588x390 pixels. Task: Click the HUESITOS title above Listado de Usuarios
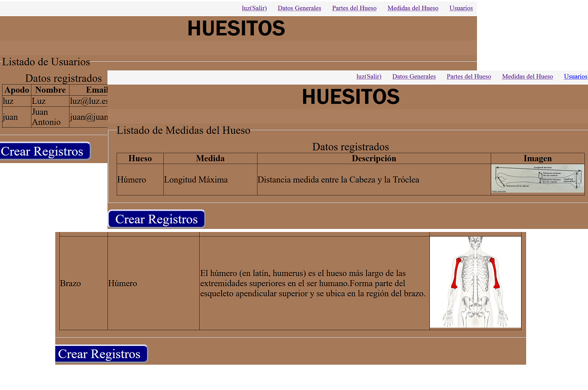(236, 28)
